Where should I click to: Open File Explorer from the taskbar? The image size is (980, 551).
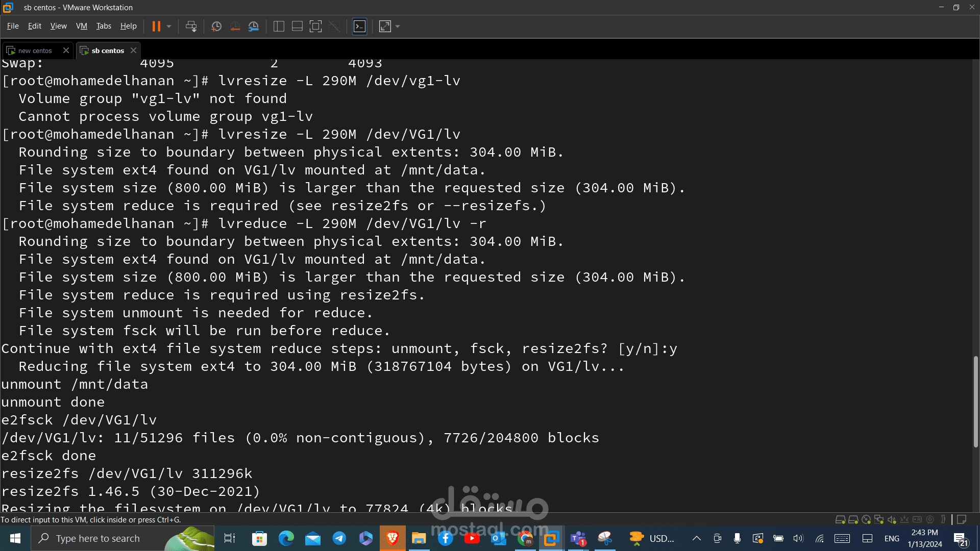(419, 538)
